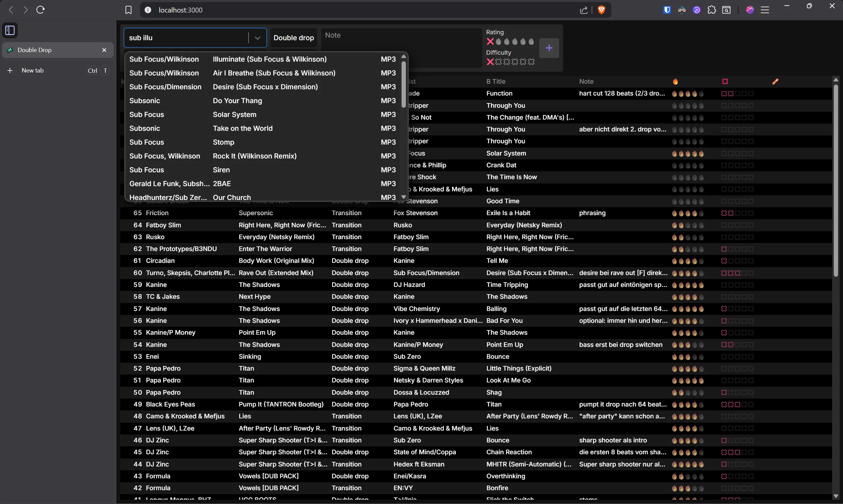
Task: Click the note 'bass erst bei drop switchen'
Action: click(x=621, y=345)
